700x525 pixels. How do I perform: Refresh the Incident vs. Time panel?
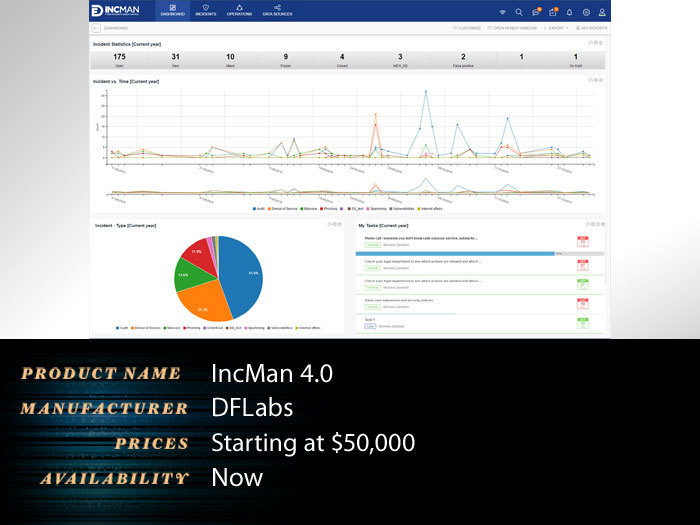(x=590, y=80)
